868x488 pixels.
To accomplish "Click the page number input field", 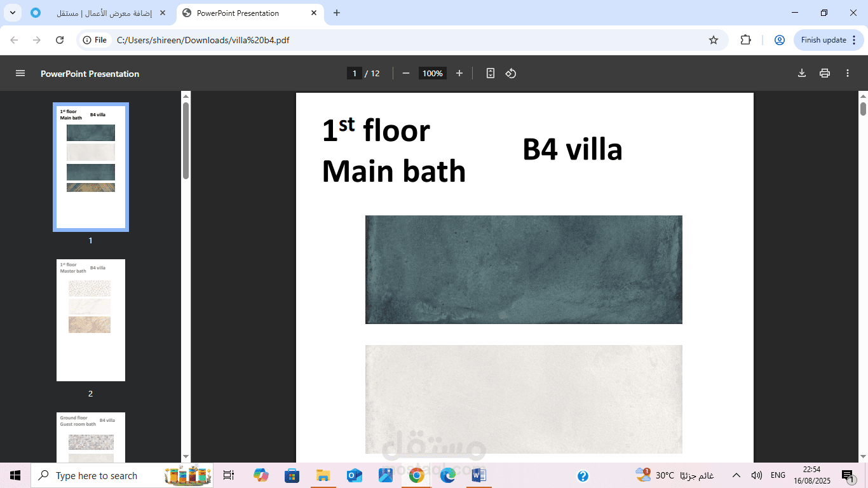I will click(355, 73).
